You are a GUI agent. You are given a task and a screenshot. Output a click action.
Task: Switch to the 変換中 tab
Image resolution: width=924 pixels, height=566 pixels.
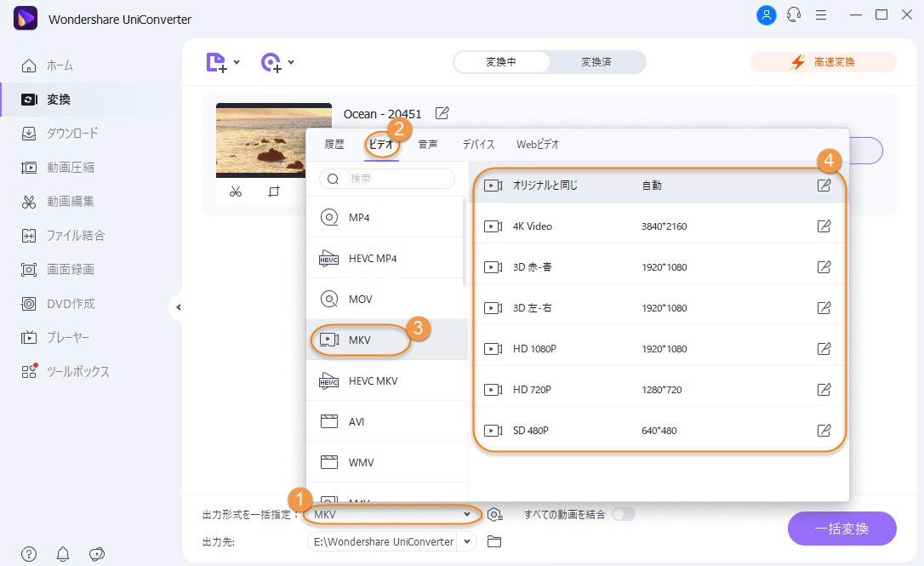(x=501, y=62)
